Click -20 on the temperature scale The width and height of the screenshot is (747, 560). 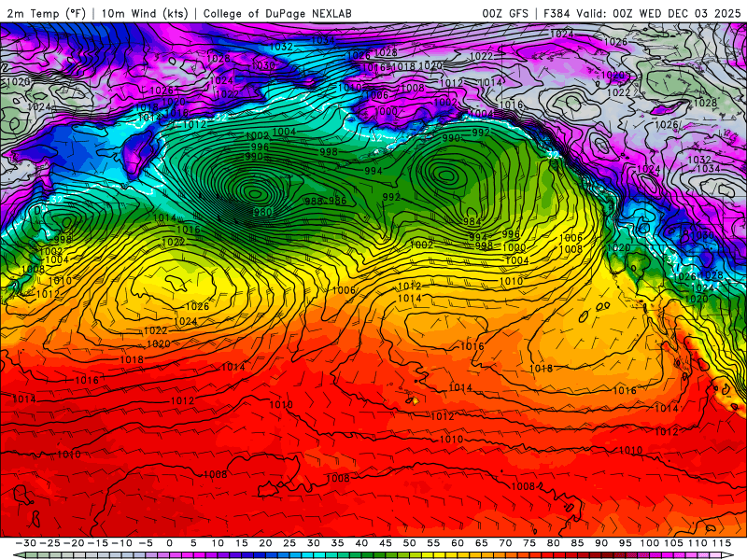point(74,543)
